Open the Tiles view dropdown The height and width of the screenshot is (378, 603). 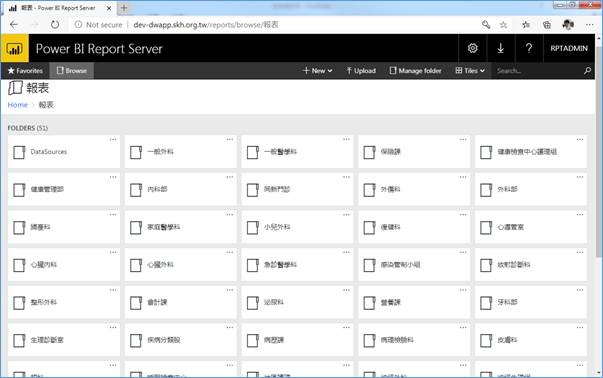[470, 71]
